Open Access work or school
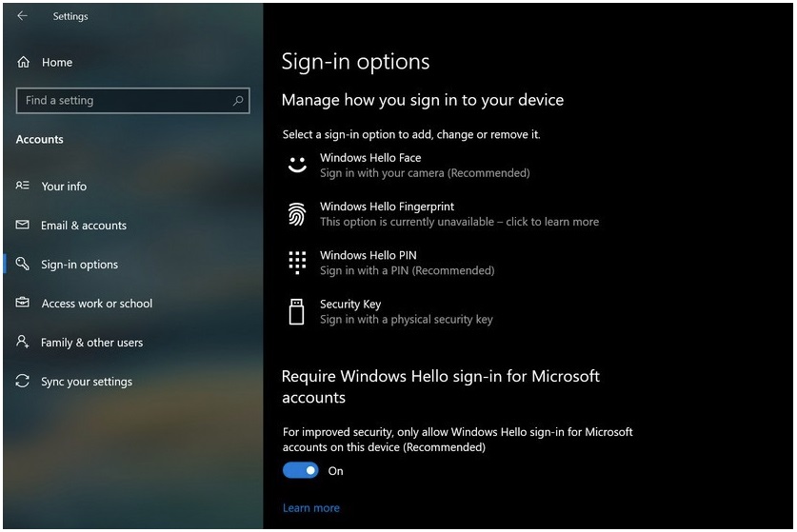 (x=96, y=304)
